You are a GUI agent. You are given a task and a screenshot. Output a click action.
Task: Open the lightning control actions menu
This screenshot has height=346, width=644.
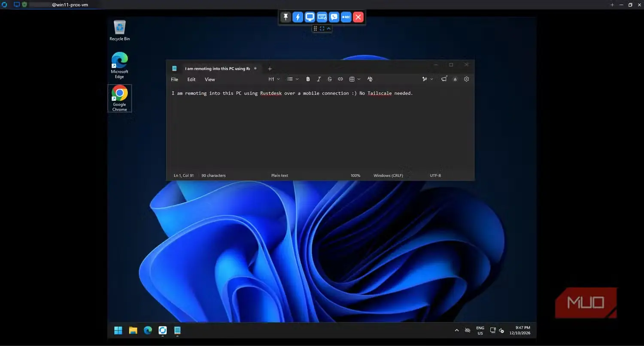tap(298, 17)
